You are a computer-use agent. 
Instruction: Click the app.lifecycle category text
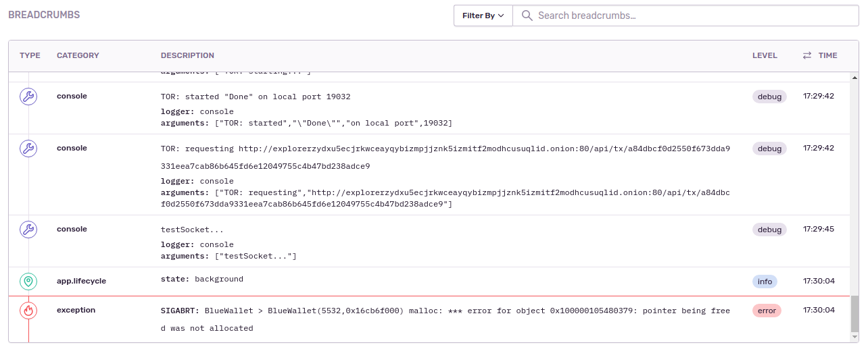click(81, 281)
